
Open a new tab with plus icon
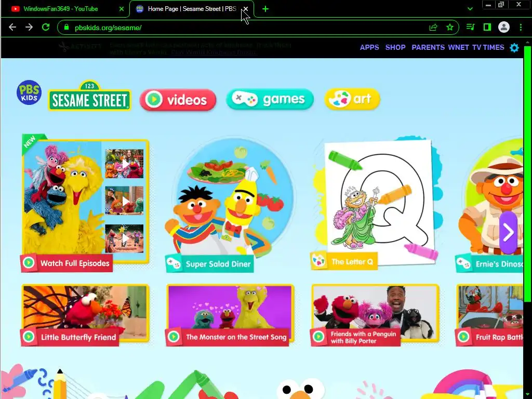click(265, 9)
